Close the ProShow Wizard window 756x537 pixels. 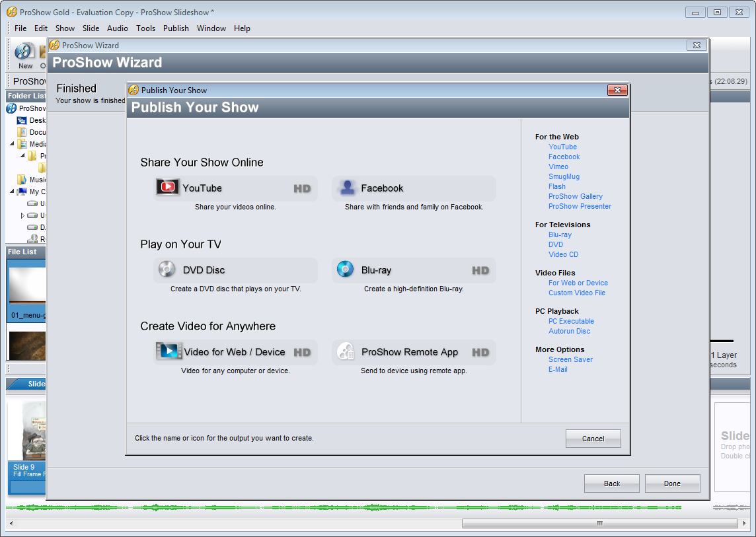click(x=697, y=46)
